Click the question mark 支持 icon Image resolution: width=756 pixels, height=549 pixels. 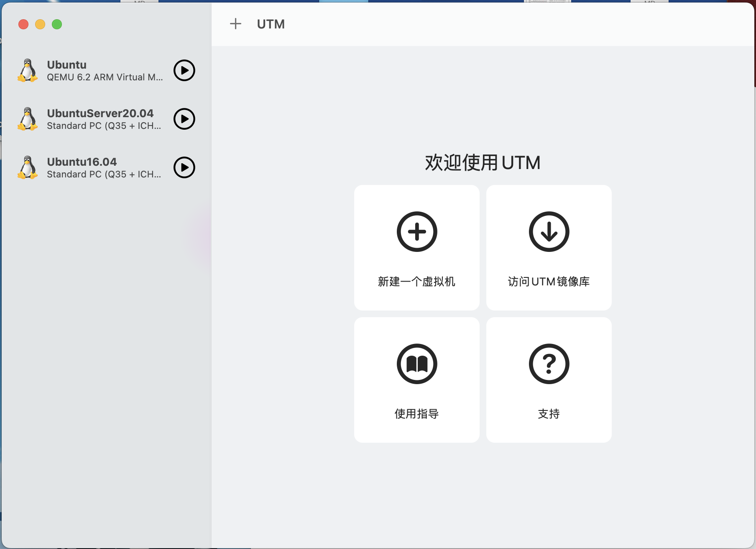(549, 364)
